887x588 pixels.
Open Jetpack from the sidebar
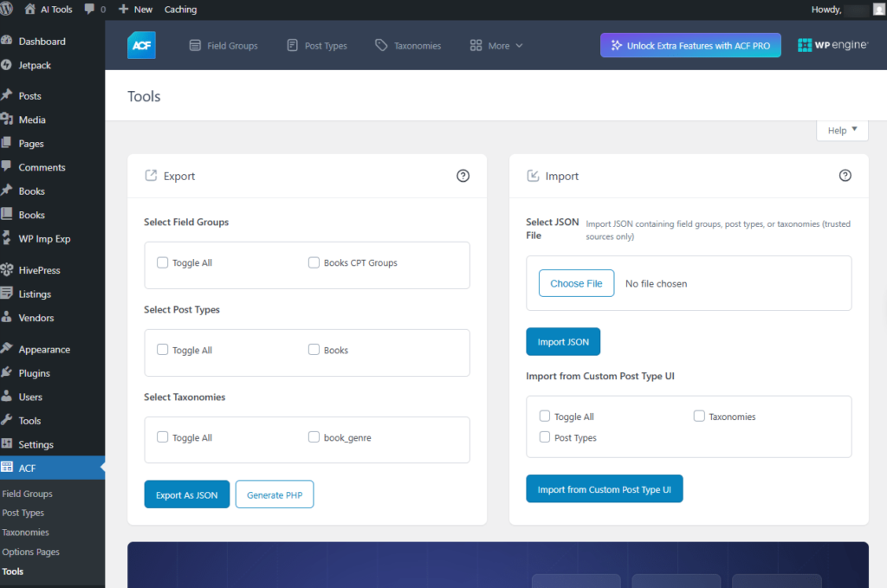coord(36,65)
